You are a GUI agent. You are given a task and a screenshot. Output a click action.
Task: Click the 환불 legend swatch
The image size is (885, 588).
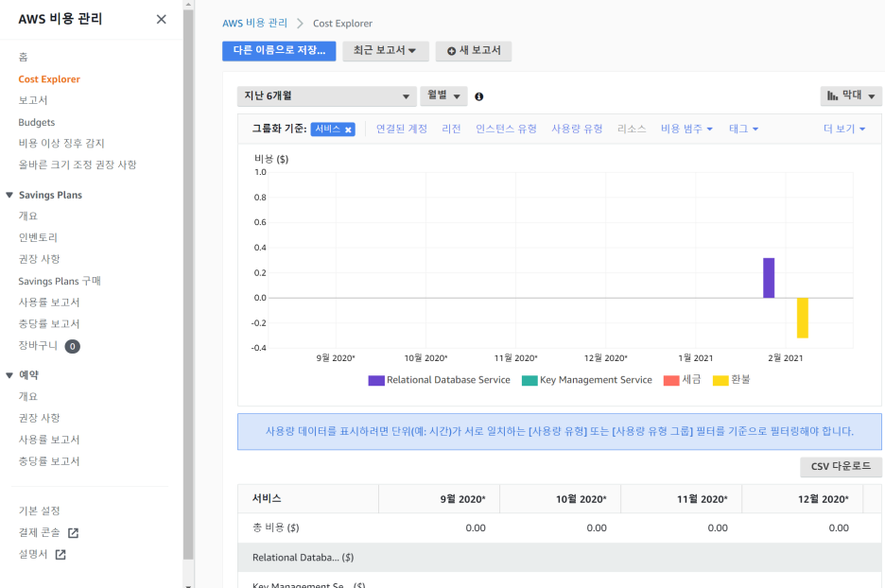coord(720,380)
